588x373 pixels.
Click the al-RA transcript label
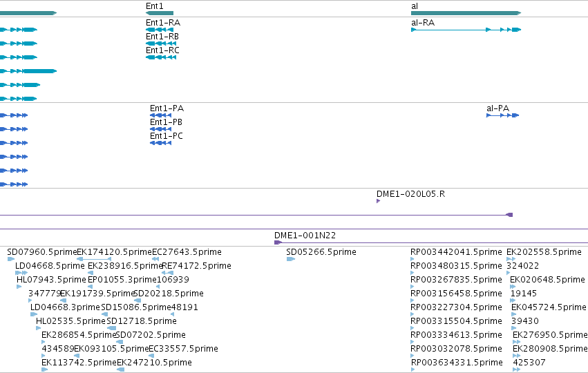coord(423,23)
